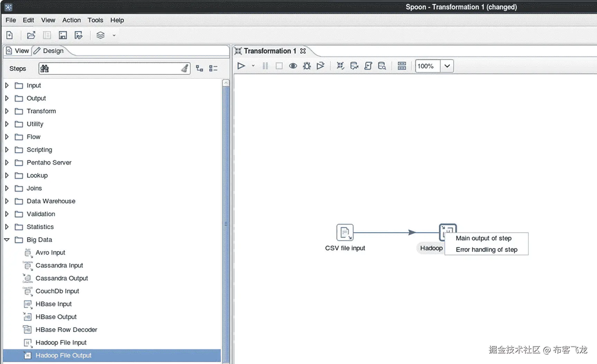The width and height of the screenshot is (597, 364).
Task: Select Error handling of step
Action: 486,249
